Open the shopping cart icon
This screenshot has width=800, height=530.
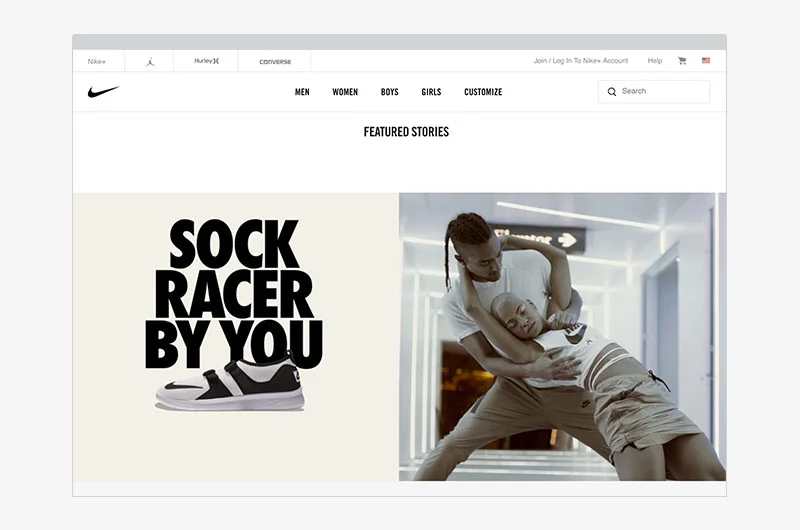(x=682, y=61)
